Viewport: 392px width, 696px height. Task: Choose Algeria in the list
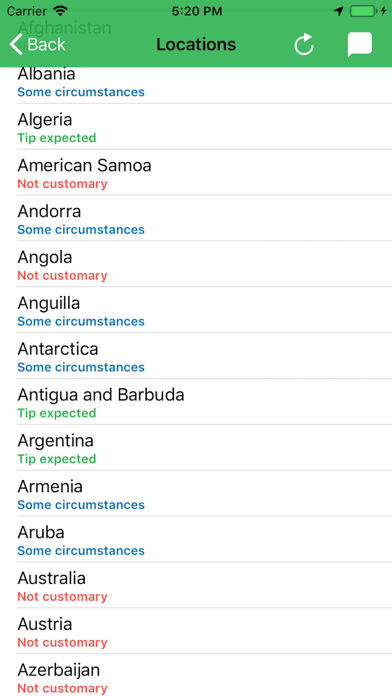[x=204, y=127]
